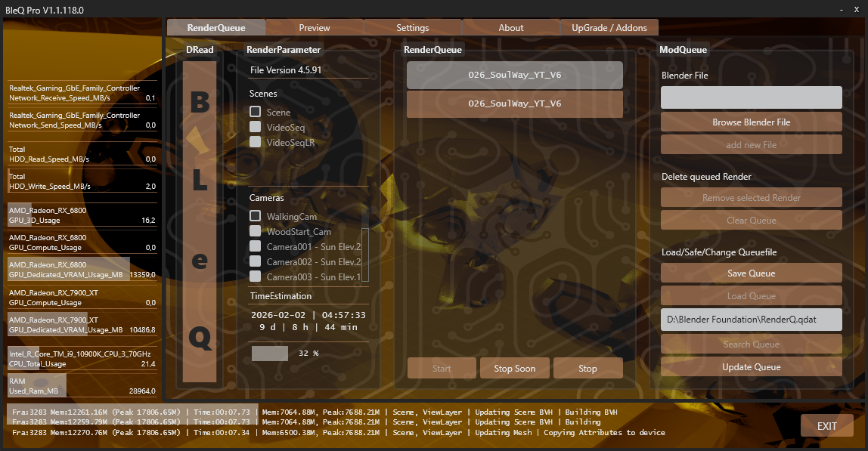Click the RX_6800 GPU_3D_Usage monitor row

click(x=82, y=215)
